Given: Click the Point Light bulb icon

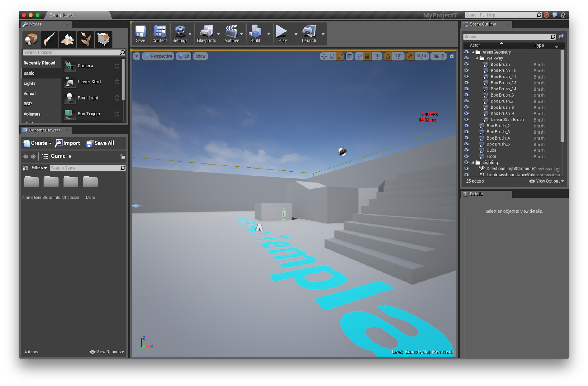Looking at the screenshot, I should point(69,98).
